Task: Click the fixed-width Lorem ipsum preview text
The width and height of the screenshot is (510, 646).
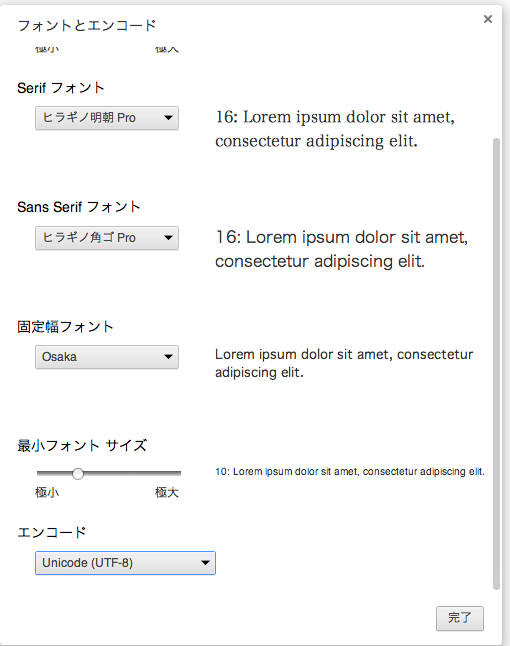Action: coord(344,363)
